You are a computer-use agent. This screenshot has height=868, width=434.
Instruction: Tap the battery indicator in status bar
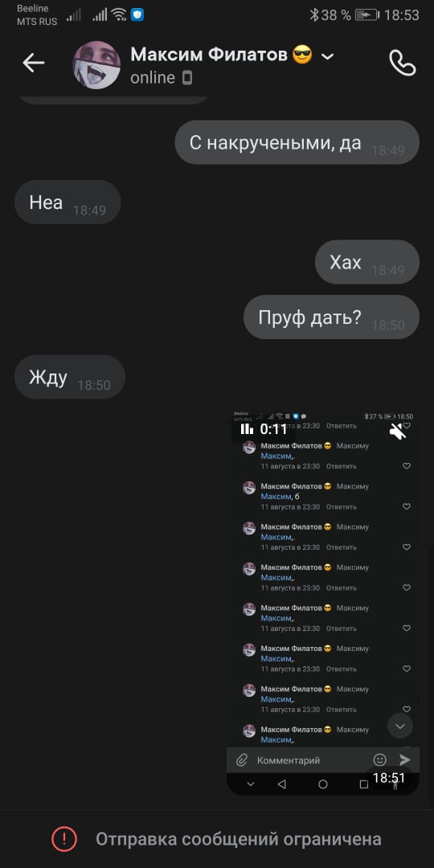point(367,15)
